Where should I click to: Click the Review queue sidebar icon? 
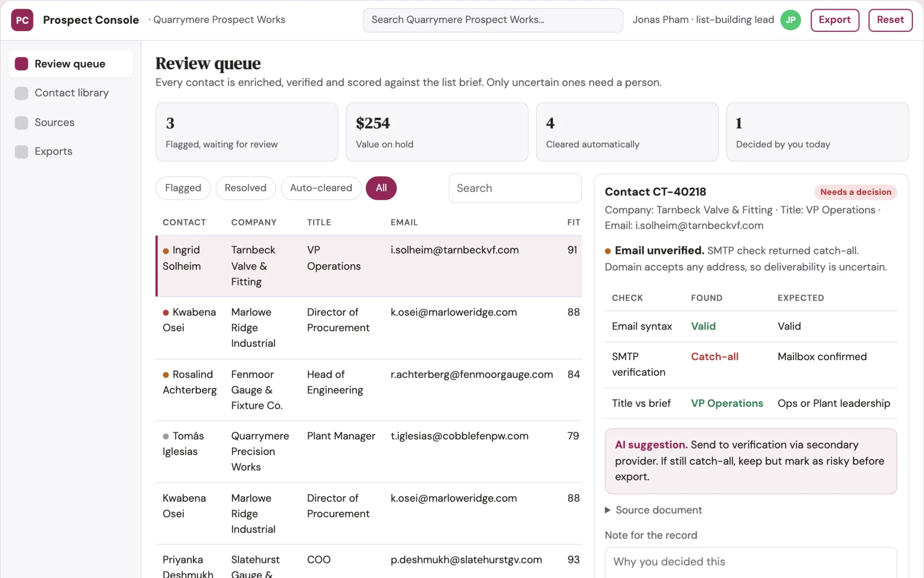(x=21, y=64)
